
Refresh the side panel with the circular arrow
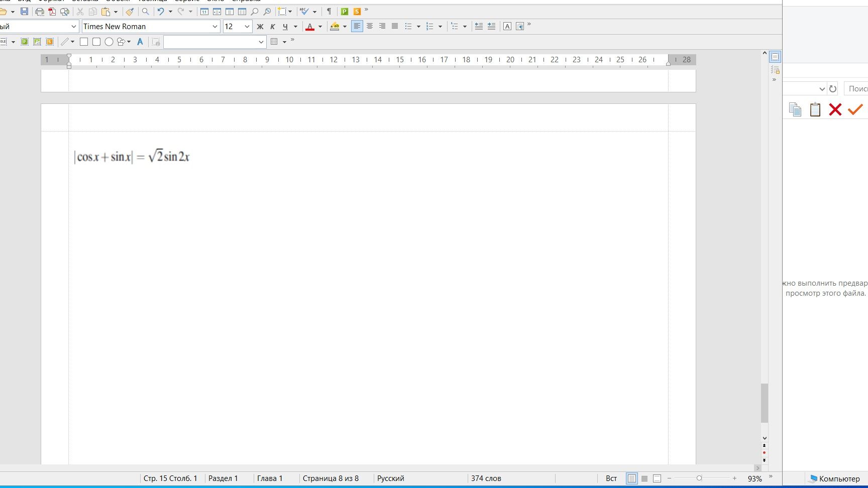pyautogui.click(x=833, y=89)
